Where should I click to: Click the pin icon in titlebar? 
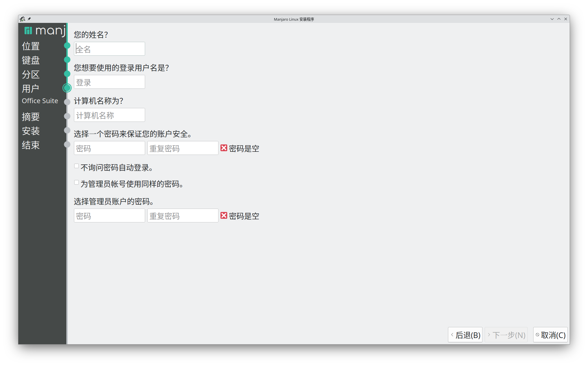(x=29, y=19)
